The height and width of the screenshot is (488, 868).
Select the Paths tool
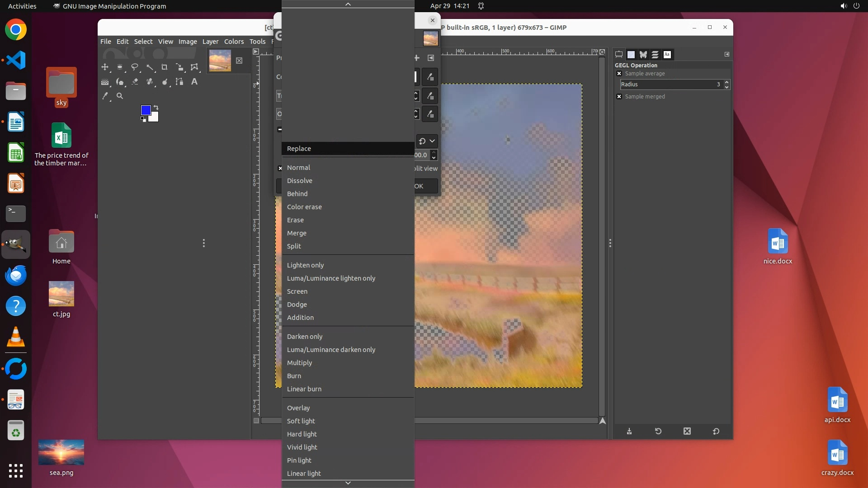(179, 82)
